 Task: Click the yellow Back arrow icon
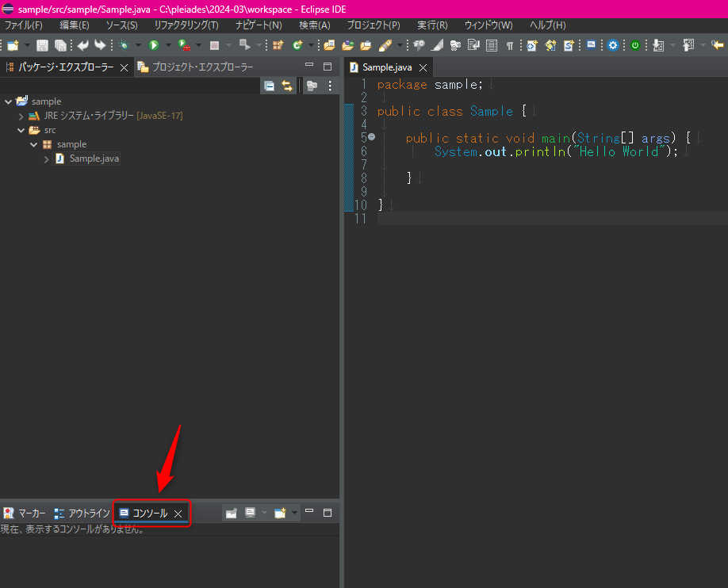click(718, 45)
